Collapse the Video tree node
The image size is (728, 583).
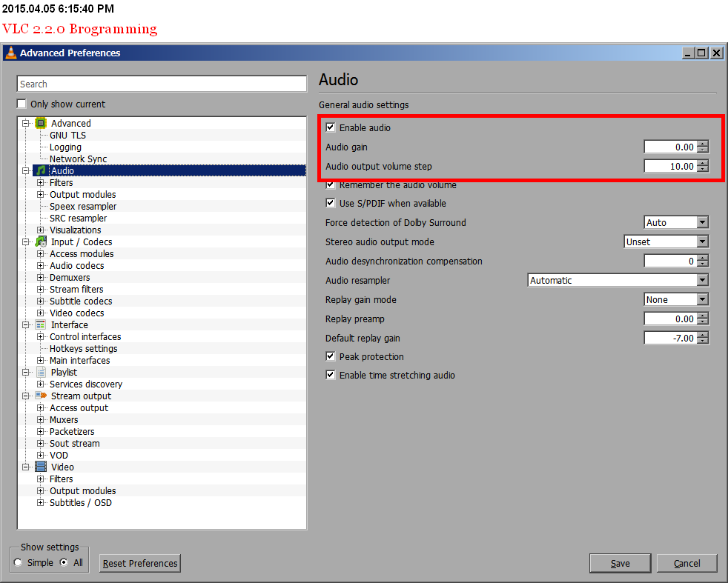click(26, 467)
